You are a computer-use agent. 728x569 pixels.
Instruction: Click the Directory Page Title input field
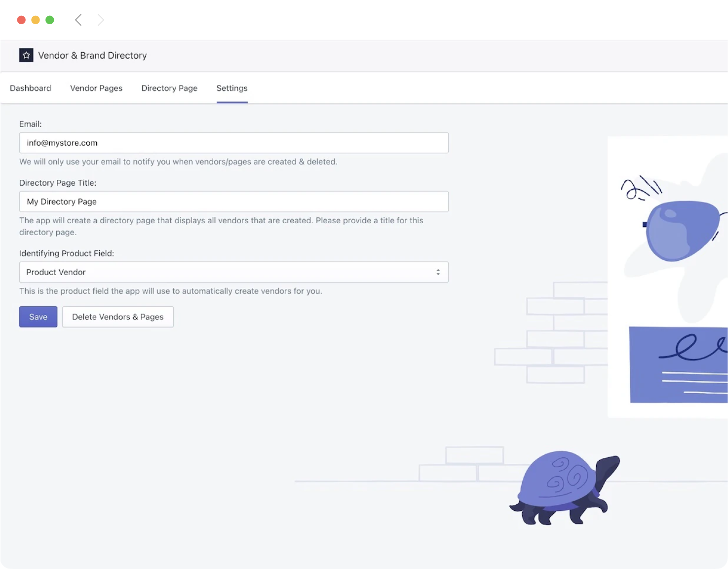click(233, 202)
